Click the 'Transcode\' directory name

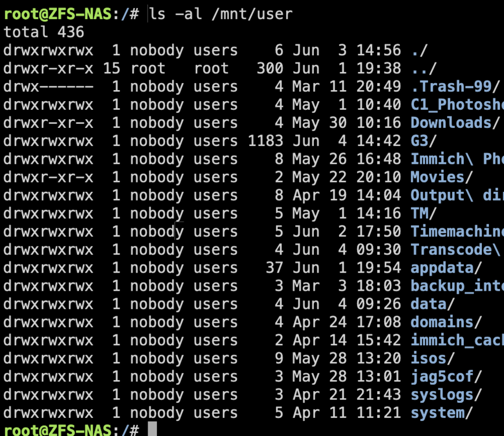[x=456, y=250]
